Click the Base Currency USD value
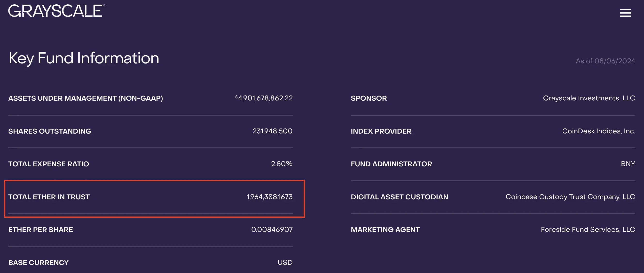This screenshot has width=644, height=273. pos(285,262)
